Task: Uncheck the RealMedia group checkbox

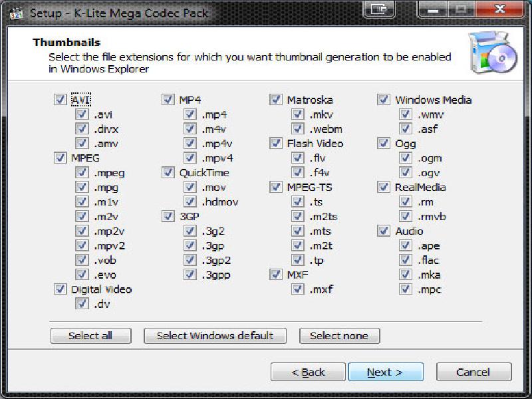Action: [x=384, y=187]
